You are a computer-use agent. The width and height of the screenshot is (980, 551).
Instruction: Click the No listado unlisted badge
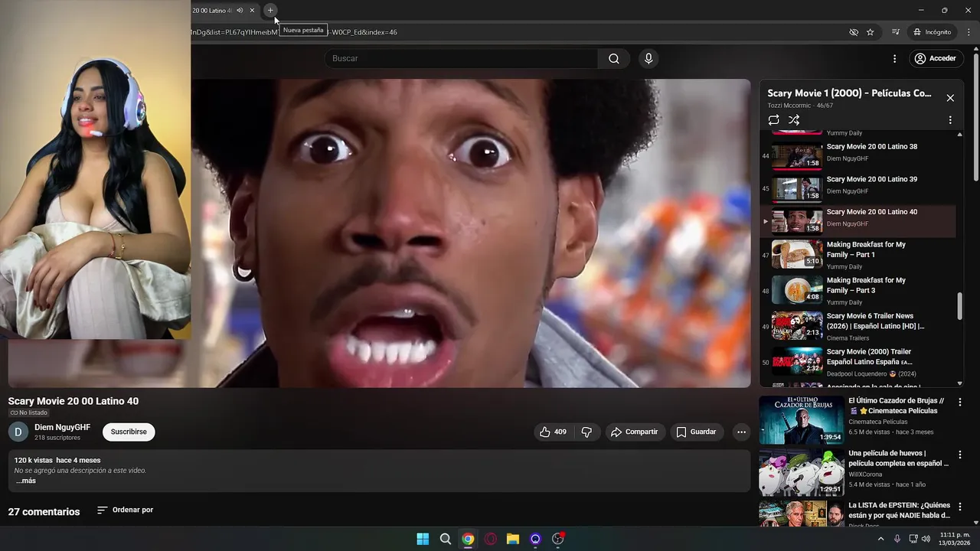(x=28, y=412)
